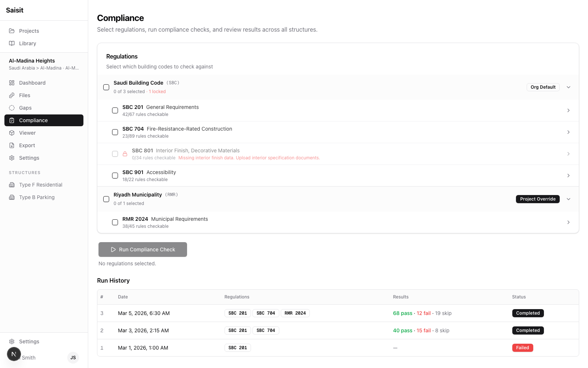
Task: Click the Failed status on run 1
Action: click(523, 348)
